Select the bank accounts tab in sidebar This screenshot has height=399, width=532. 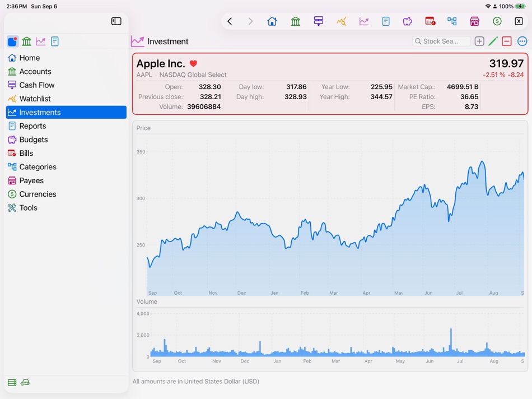26,41
